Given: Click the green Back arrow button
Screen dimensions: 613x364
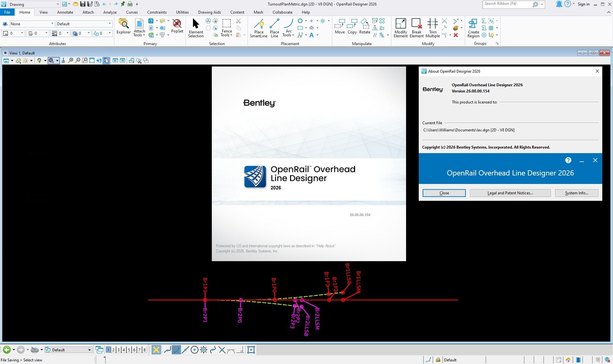Looking at the screenshot, I should pos(6,350).
